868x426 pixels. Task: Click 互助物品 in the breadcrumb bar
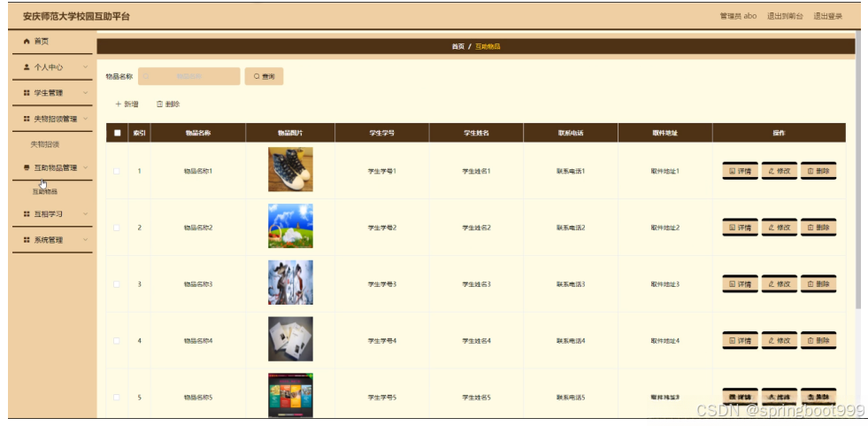(x=488, y=47)
